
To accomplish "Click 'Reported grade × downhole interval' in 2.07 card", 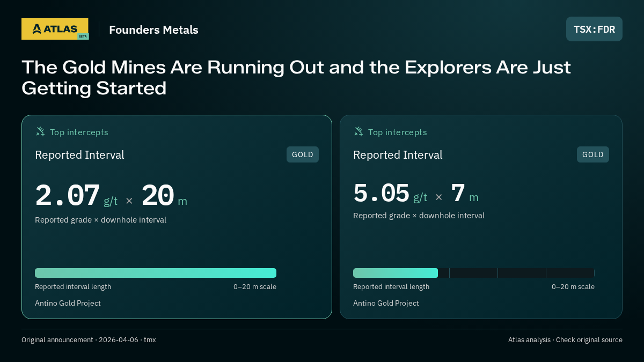I will (100, 220).
